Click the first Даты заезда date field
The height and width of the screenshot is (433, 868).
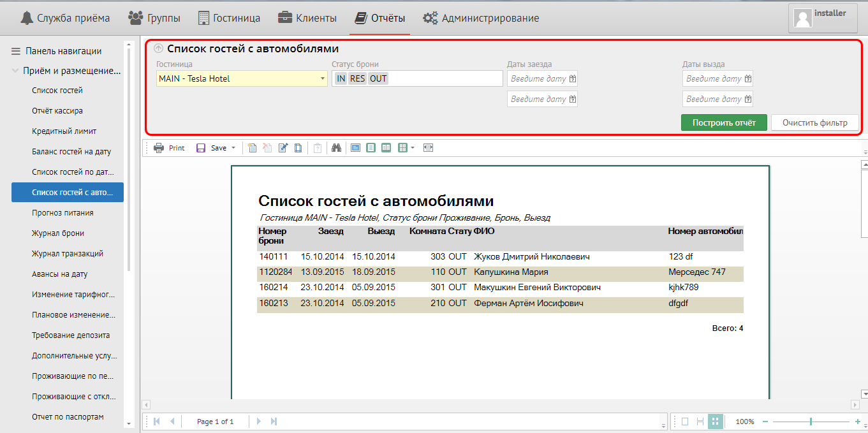(538, 79)
